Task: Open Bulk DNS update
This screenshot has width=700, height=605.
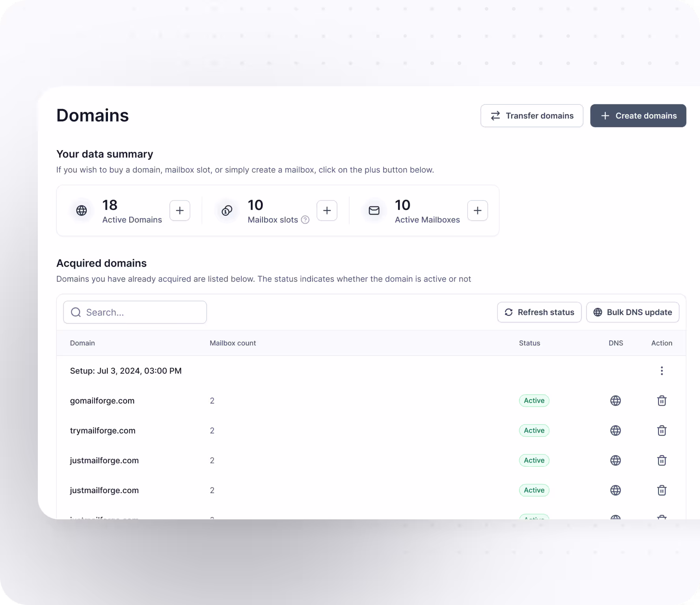Action: (x=632, y=312)
